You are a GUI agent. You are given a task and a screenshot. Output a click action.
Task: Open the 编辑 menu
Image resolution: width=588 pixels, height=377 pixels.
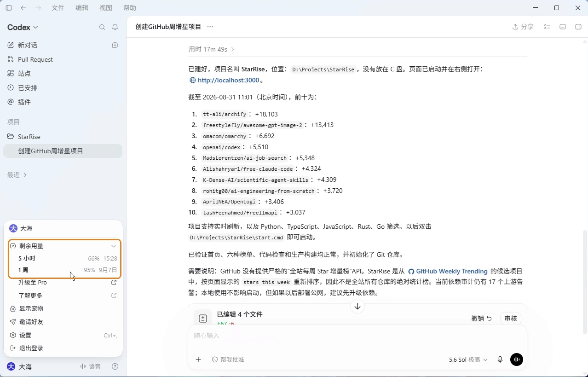pyautogui.click(x=82, y=8)
